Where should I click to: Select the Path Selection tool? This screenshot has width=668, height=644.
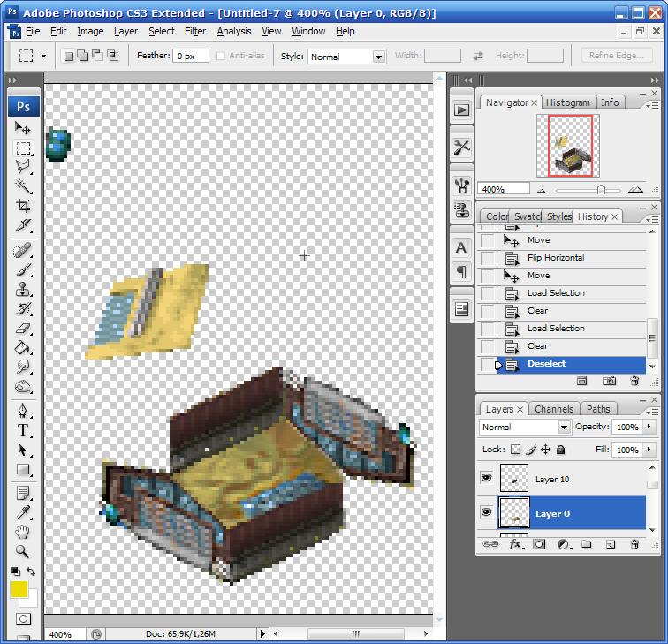(23, 450)
